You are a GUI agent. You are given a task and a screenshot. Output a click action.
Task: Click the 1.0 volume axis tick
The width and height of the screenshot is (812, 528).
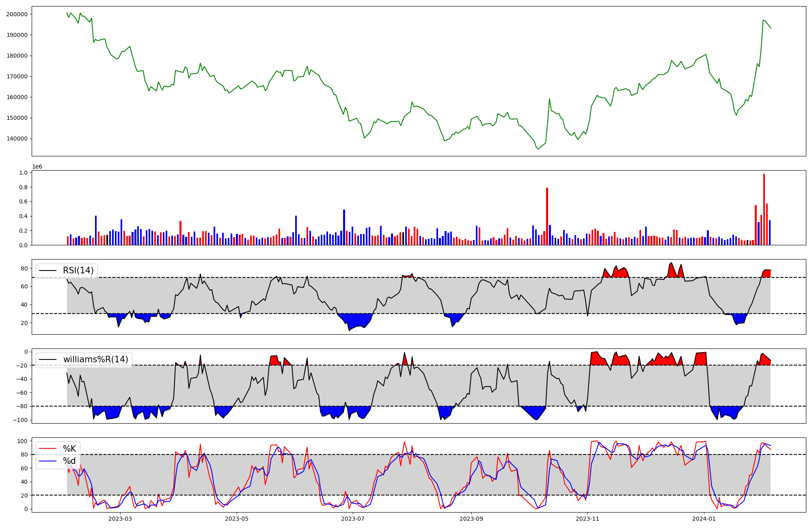(x=23, y=173)
